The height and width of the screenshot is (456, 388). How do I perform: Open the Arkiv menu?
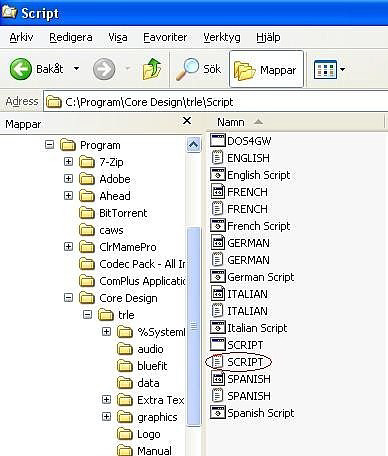click(x=21, y=37)
